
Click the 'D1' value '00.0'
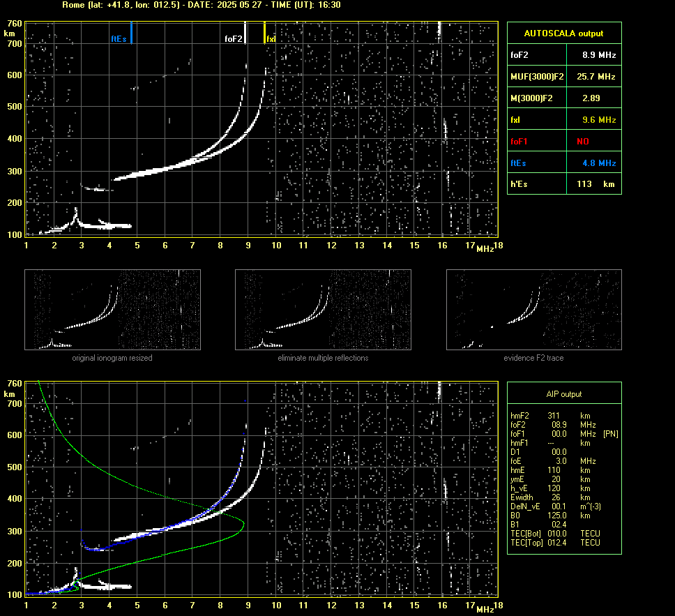coord(559,452)
